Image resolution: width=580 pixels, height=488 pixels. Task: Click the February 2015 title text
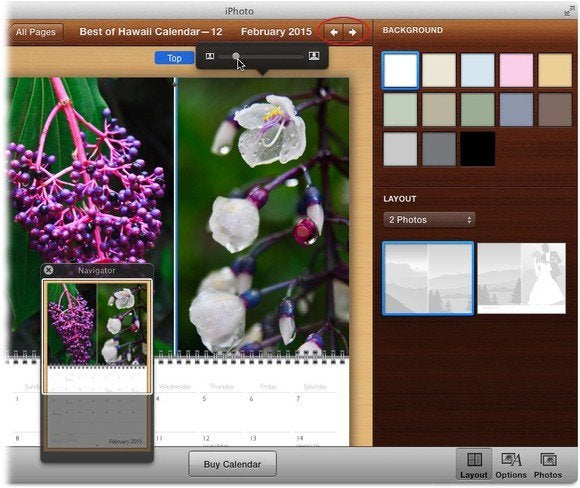click(x=276, y=32)
